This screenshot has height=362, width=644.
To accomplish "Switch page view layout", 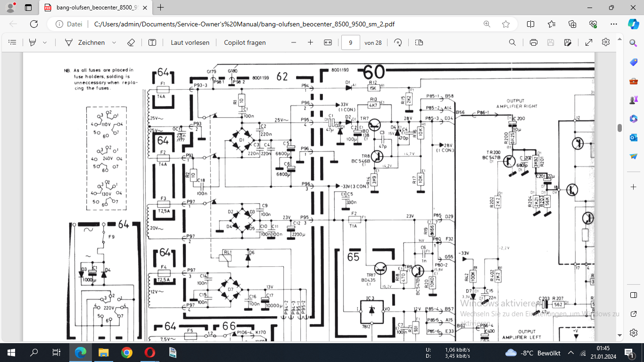I will pos(419,42).
